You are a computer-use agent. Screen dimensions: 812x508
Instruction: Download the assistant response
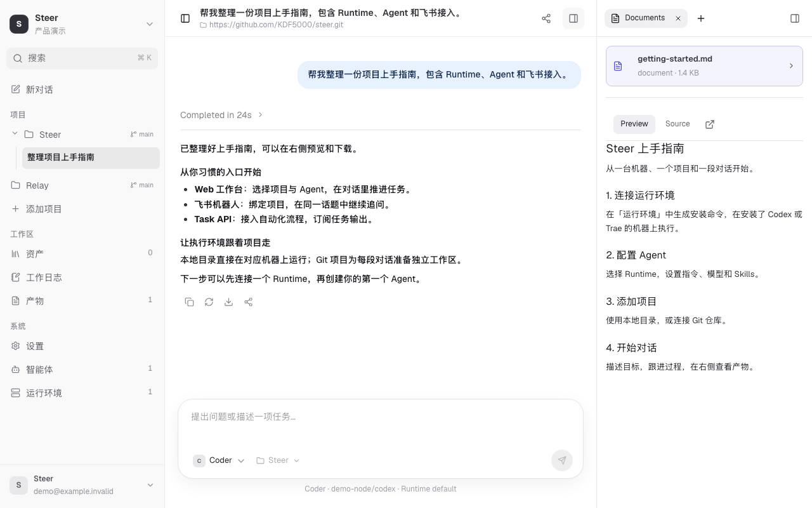coord(228,302)
